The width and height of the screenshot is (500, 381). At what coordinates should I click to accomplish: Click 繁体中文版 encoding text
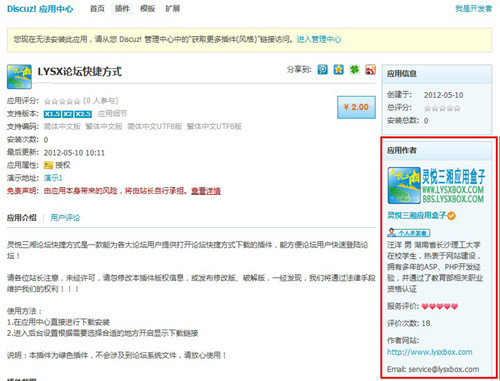point(104,127)
